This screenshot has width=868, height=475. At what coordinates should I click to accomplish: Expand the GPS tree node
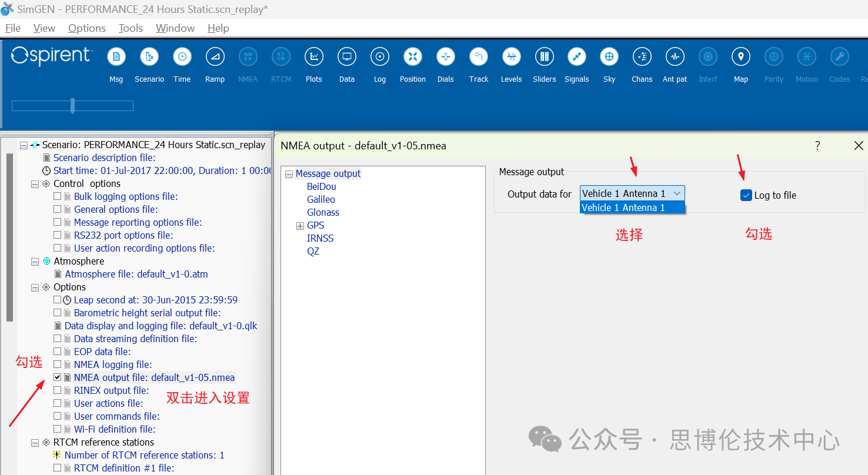(301, 226)
